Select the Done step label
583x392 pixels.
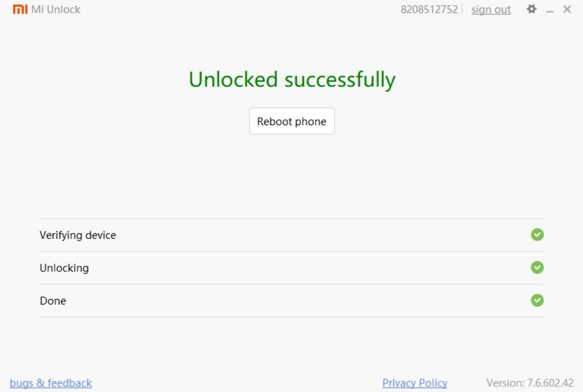point(53,301)
